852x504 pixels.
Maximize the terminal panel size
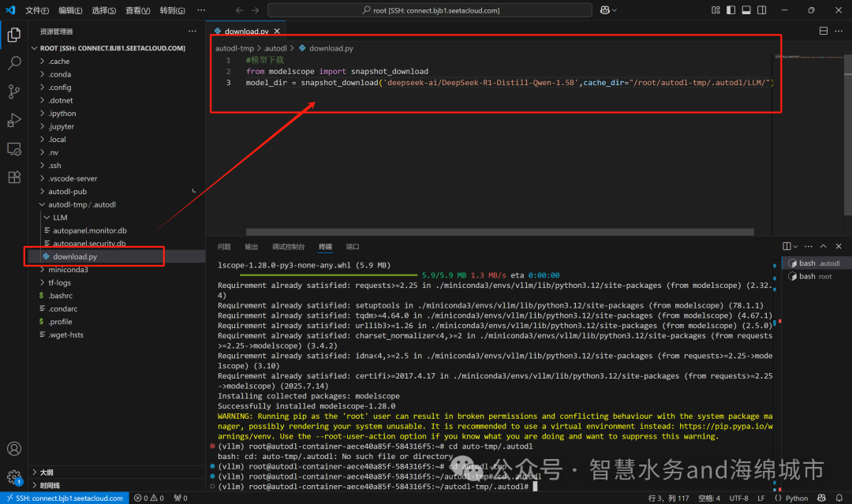(823, 246)
